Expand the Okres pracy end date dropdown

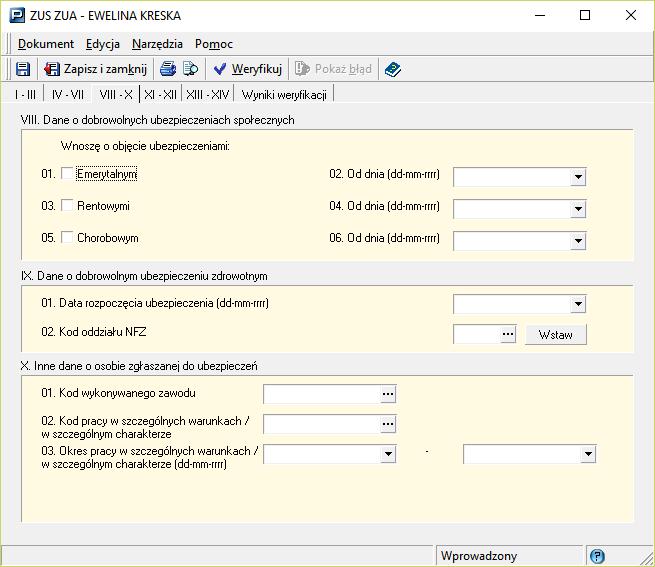pos(588,454)
